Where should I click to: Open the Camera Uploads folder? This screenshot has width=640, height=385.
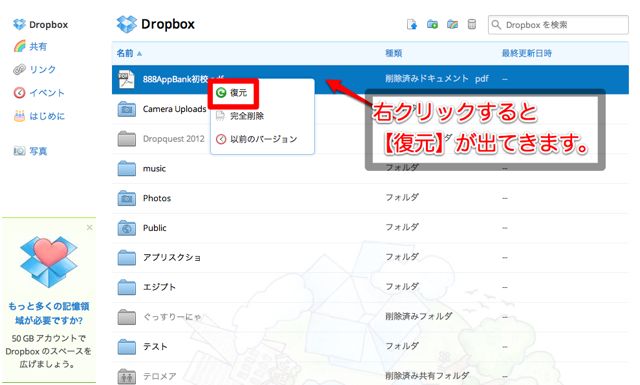pyautogui.click(x=174, y=109)
